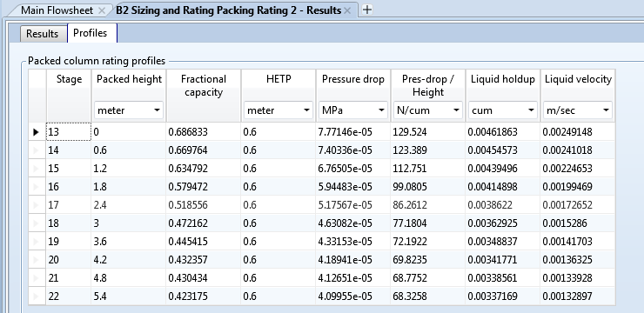Screen dimensions: 644x313
Task: Open the HETP meter unit dropdown
Action: click(278, 110)
